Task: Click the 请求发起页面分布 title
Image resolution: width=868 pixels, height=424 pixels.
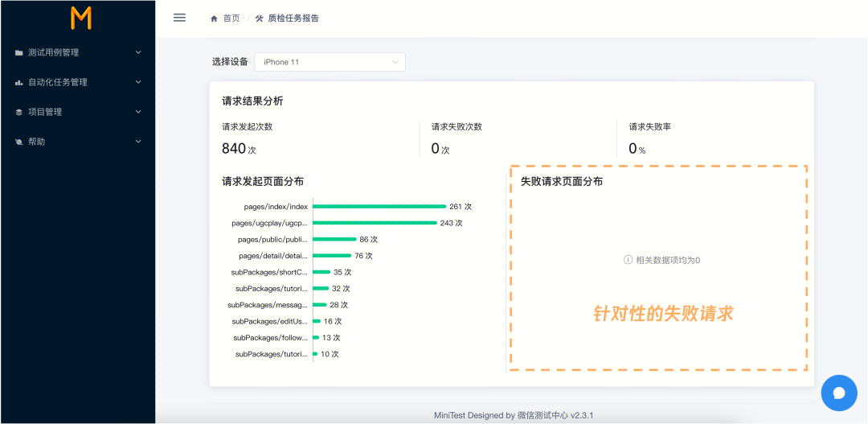Action: pyautogui.click(x=262, y=181)
